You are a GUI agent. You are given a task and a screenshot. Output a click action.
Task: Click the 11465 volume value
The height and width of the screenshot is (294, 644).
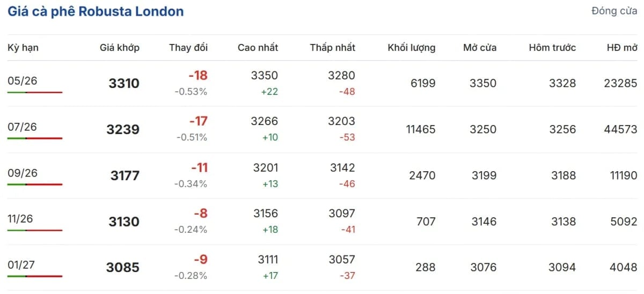pos(420,129)
